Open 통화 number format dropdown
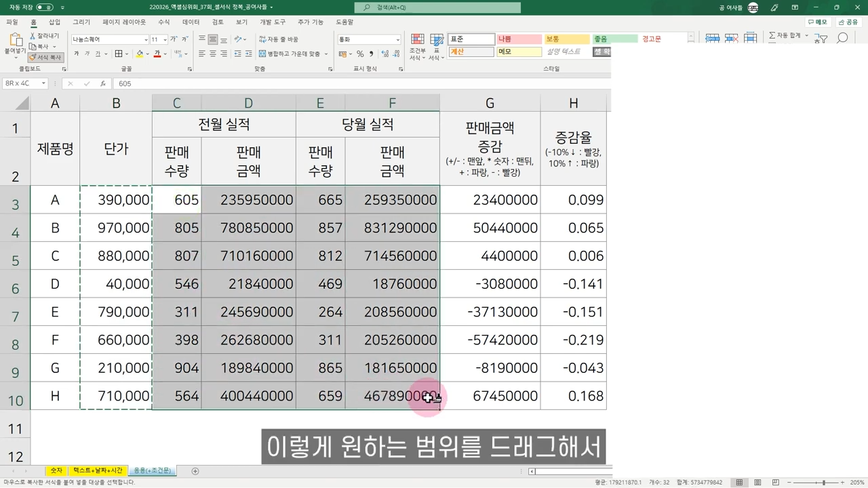Viewport: 868px width, 488px height. [397, 39]
